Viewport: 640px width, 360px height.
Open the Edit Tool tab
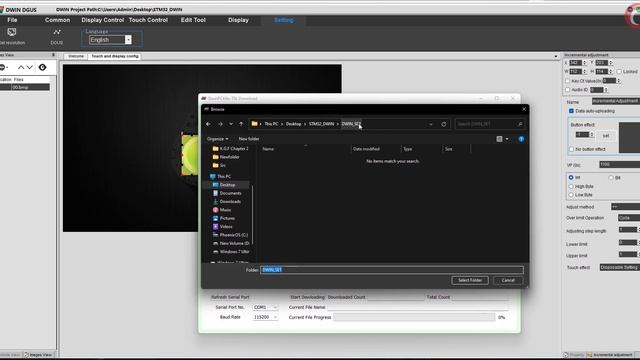tap(193, 20)
